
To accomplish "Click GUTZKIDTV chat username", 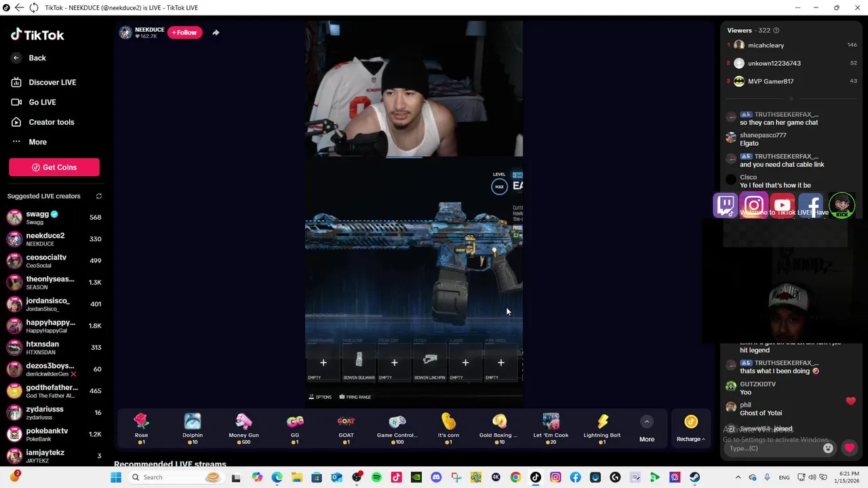I will (x=757, y=384).
